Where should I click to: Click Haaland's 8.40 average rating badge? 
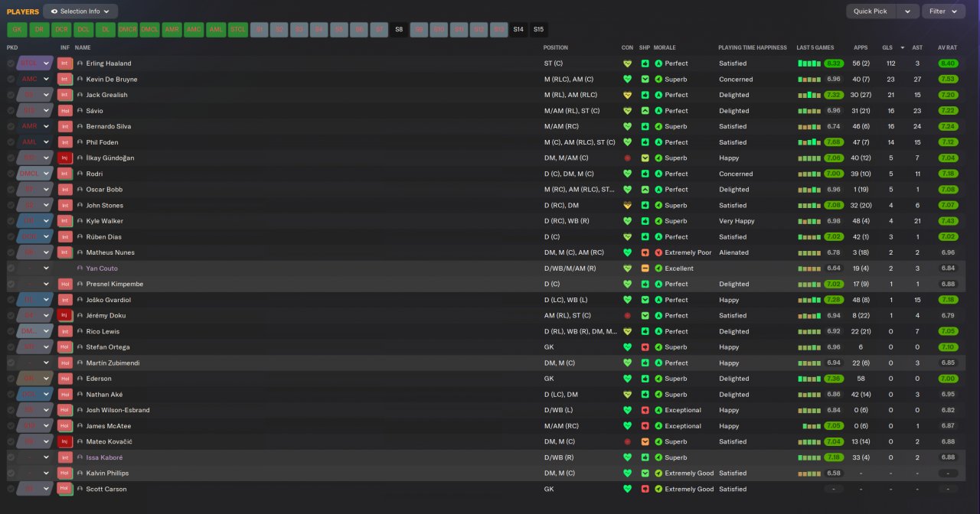[948, 63]
